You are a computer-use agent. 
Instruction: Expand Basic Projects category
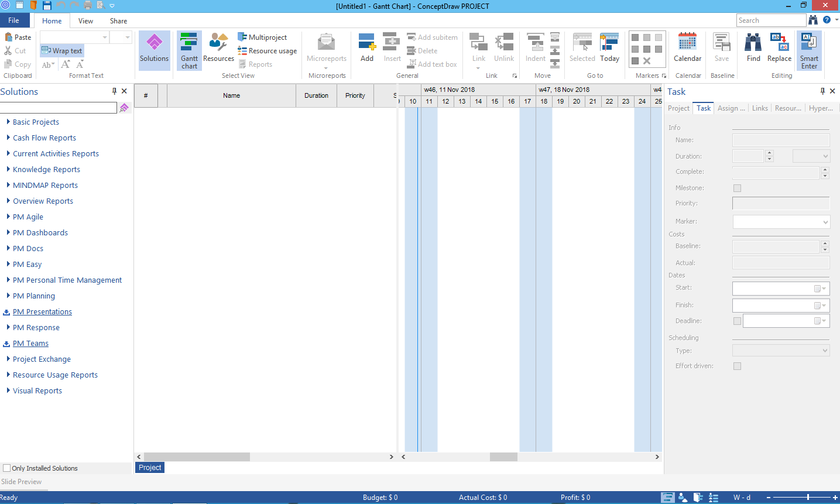pyautogui.click(x=8, y=122)
